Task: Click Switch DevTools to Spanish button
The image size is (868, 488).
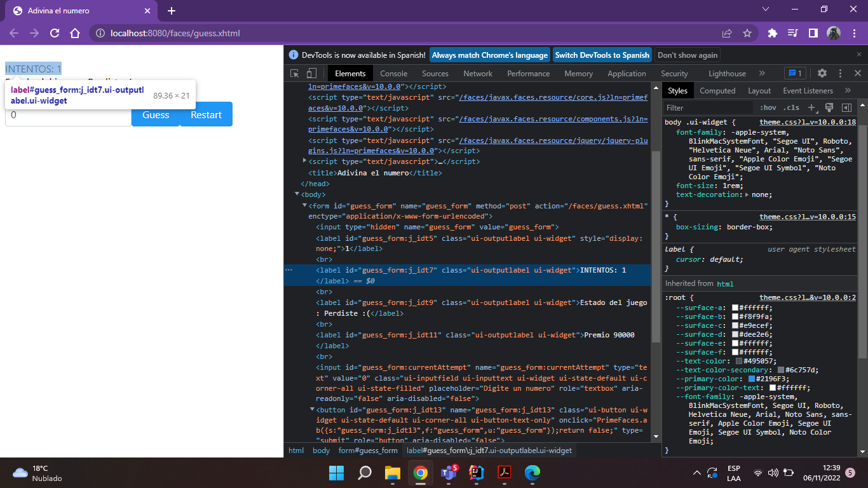Action: [x=602, y=55]
